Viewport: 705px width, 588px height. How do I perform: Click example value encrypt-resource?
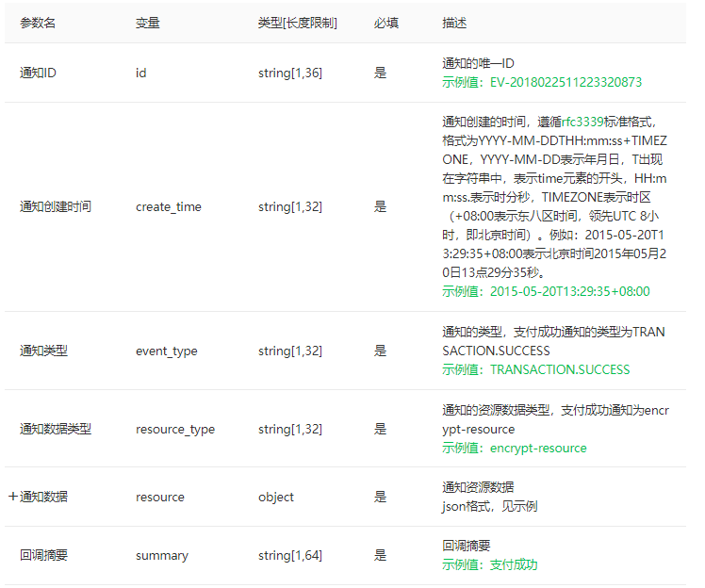[538, 449]
